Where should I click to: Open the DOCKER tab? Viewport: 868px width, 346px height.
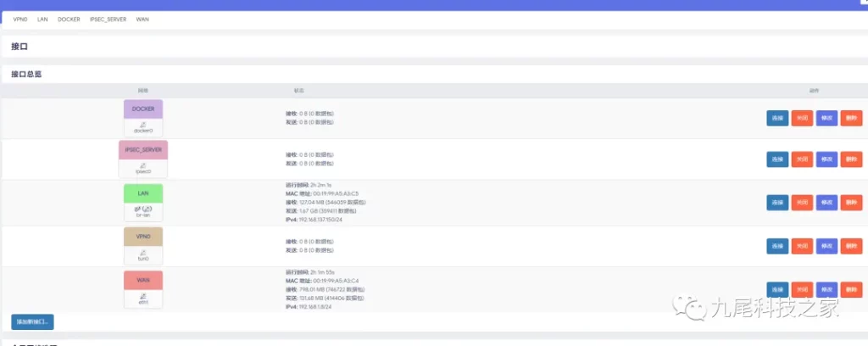69,19
